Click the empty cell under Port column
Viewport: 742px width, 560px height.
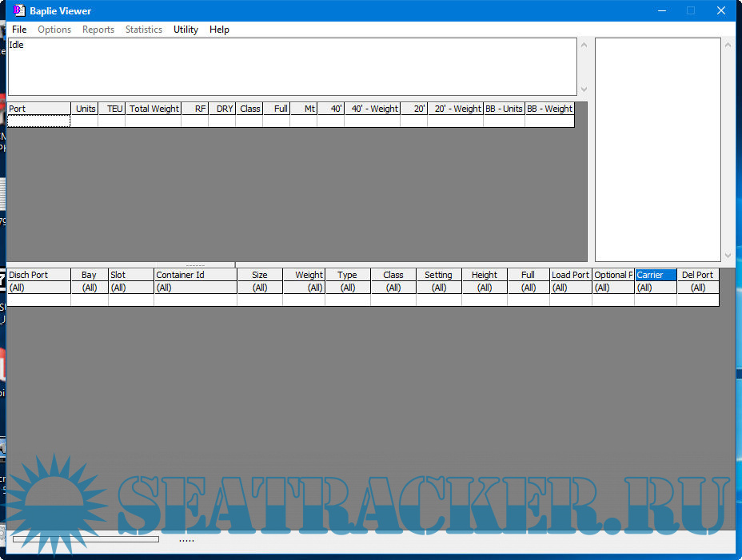[x=38, y=121]
